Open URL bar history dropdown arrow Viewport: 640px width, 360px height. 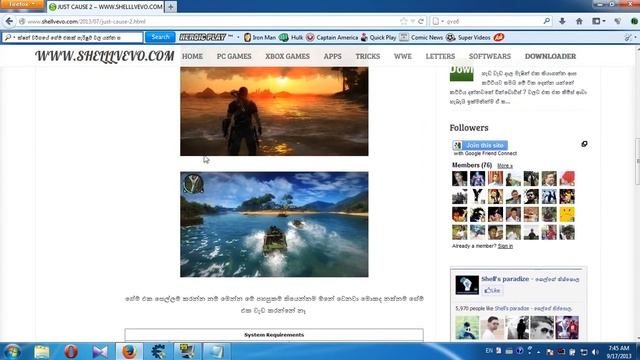click(413, 21)
